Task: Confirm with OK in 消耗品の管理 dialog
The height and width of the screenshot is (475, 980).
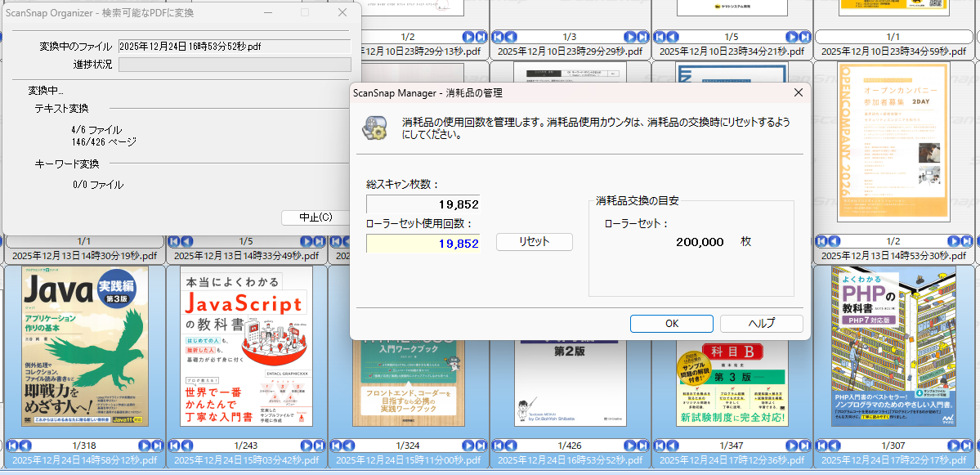Action: coord(671,323)
